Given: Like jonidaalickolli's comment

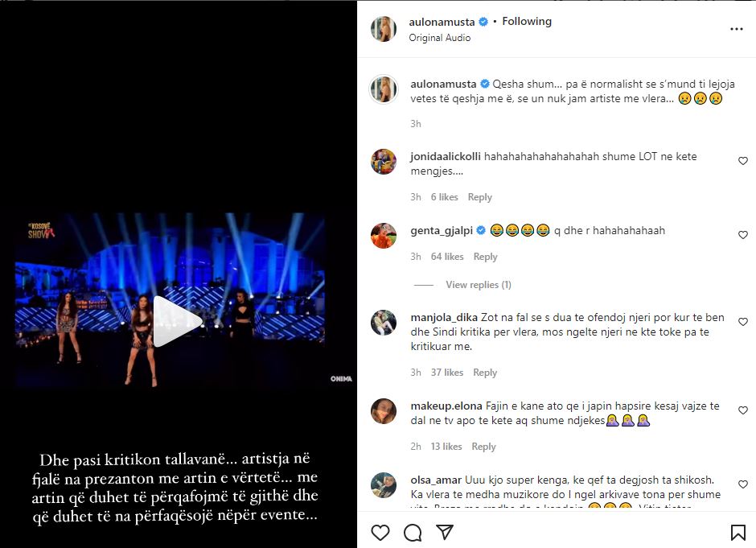Looking at the screenshot, I should (x=742, y=162).
